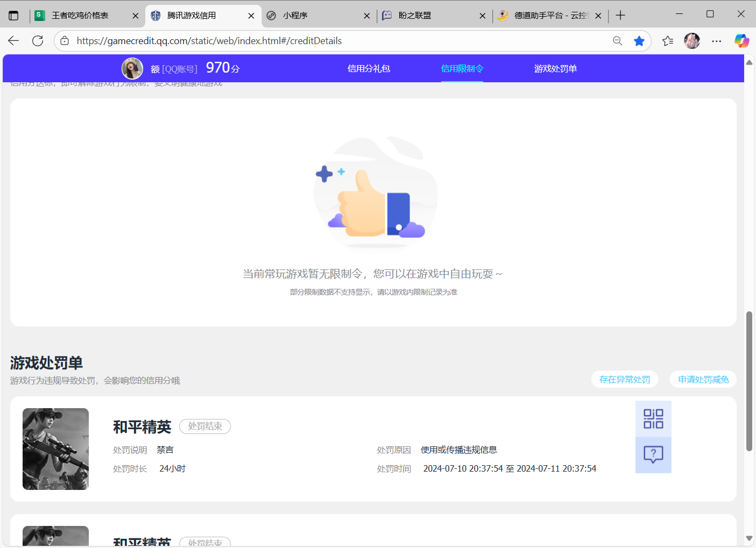Viewport: 756px width, 548px height.
Task: Close the 王者吃鸡价格表 tab
Action: [136, 16]
